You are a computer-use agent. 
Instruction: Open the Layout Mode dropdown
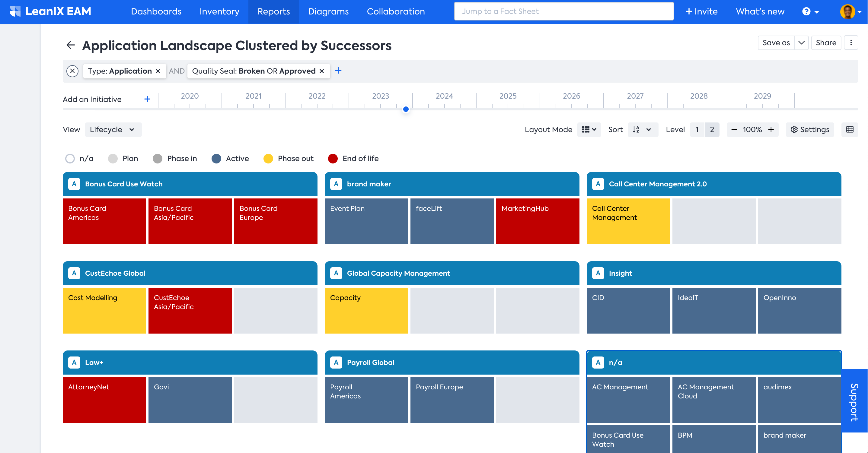589,129
